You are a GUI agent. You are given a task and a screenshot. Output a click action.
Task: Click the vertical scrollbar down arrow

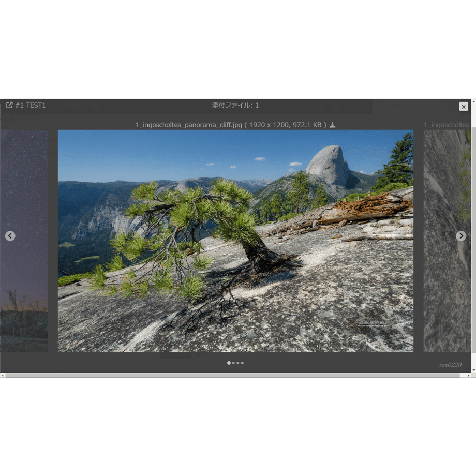pos(474,370)
